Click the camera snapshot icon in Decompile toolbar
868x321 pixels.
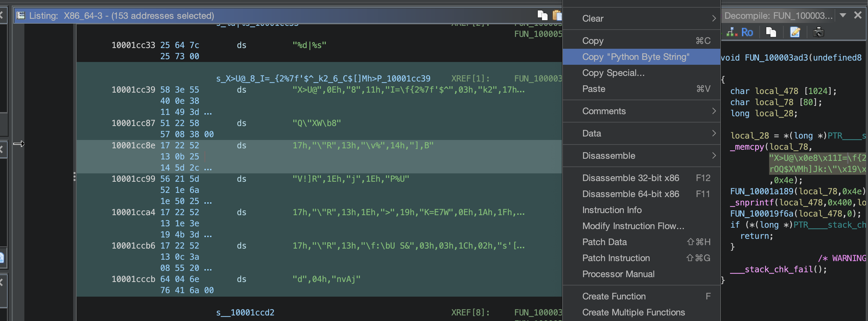tap(819, 32)
